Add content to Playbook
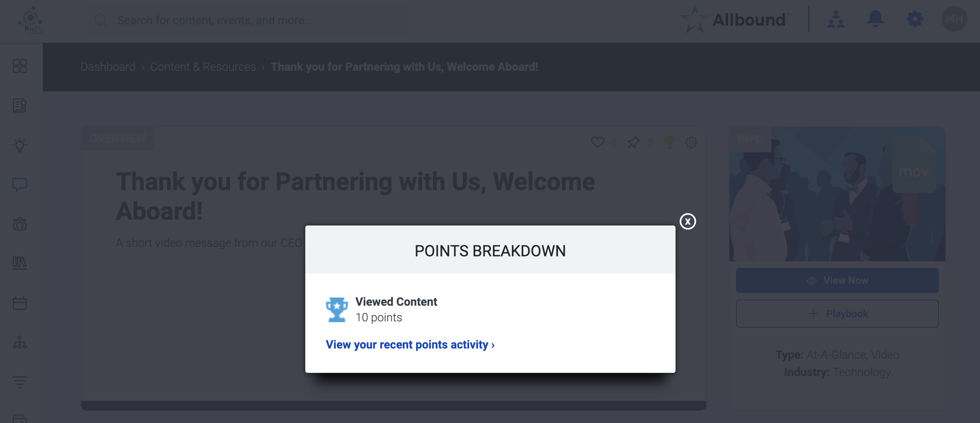This screenshot has height=423, width=980. (837, 314)
